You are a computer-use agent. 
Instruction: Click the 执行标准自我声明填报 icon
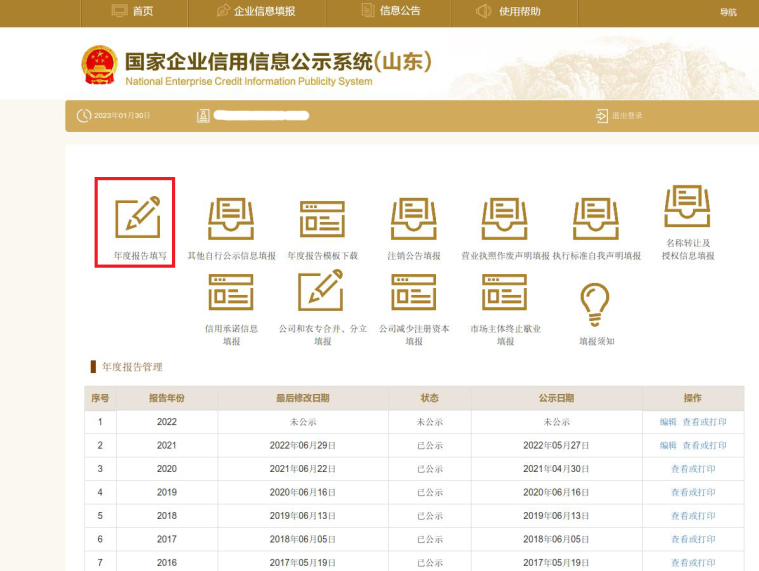pyautogui.click(x=596, y=218)
